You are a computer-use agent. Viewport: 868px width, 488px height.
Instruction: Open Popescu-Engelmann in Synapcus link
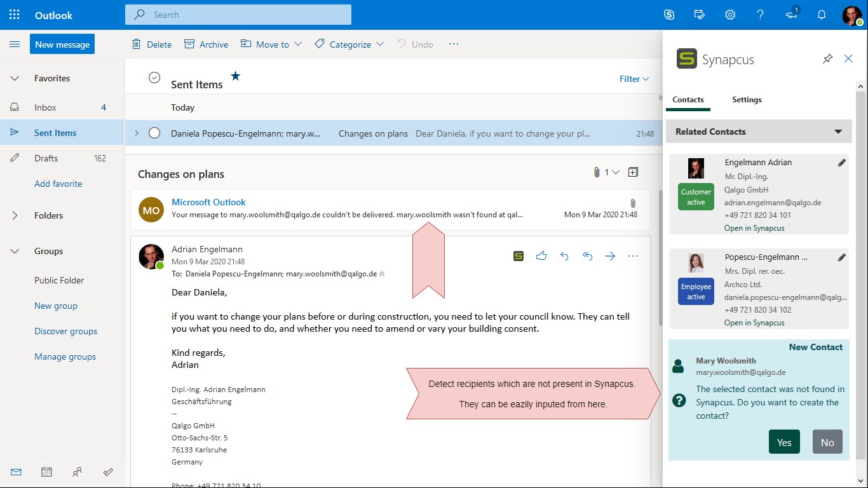point(754,323)
